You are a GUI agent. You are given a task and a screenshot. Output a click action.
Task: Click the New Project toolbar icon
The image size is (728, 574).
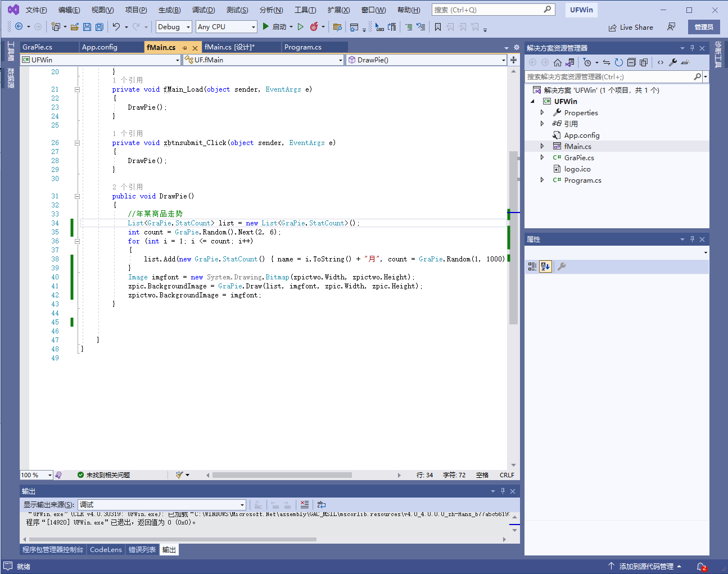pos(55,26)
